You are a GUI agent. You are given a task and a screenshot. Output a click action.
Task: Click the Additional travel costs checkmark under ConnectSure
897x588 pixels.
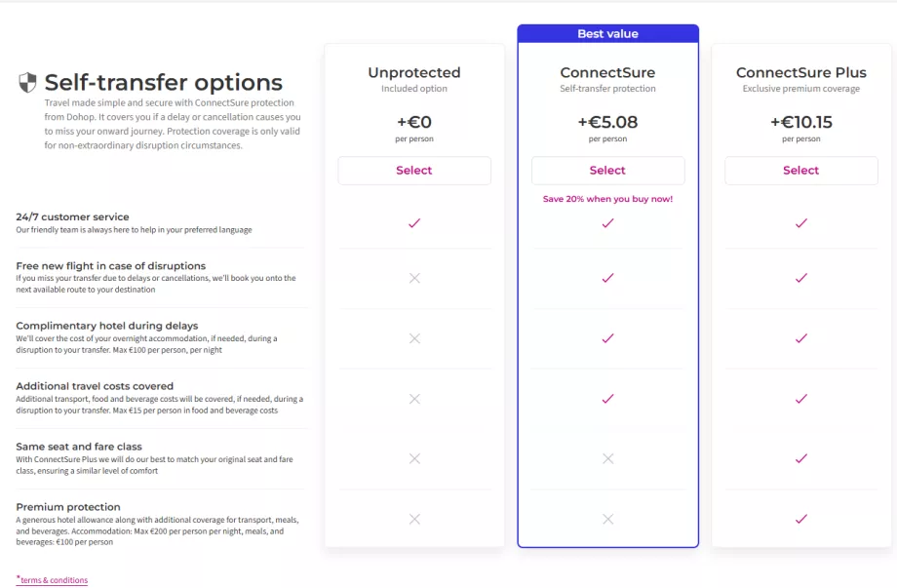pyautogui.click(x=607, y=399)
